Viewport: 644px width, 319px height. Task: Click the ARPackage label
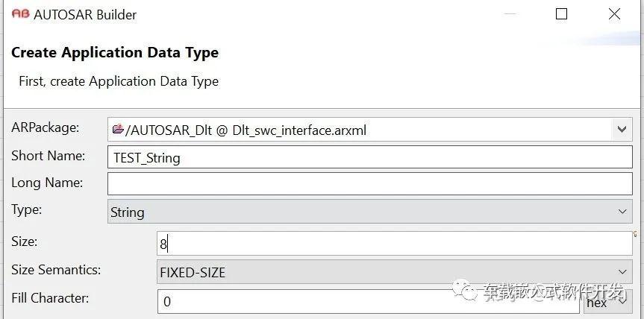(x=46, y=127)
